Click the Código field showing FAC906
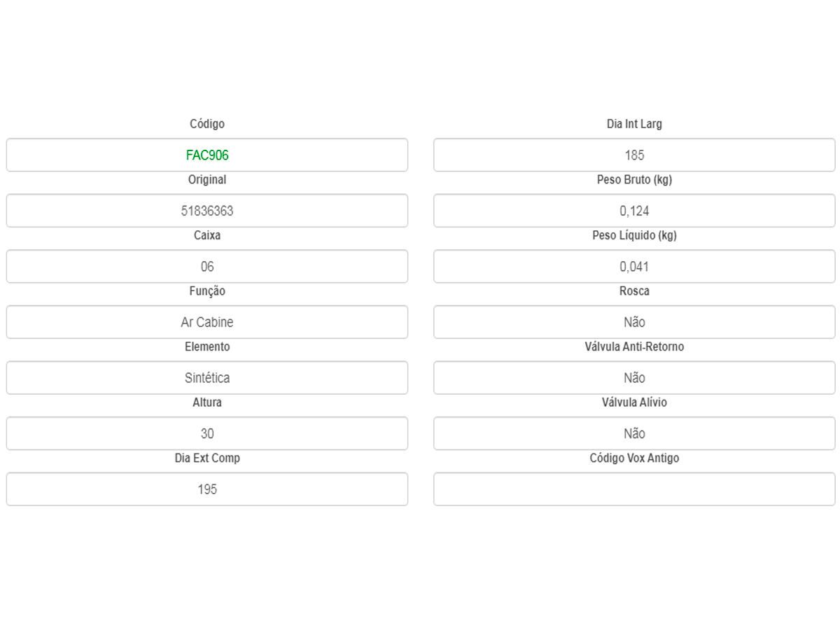 pyautogui.click(x=207, y=155)
